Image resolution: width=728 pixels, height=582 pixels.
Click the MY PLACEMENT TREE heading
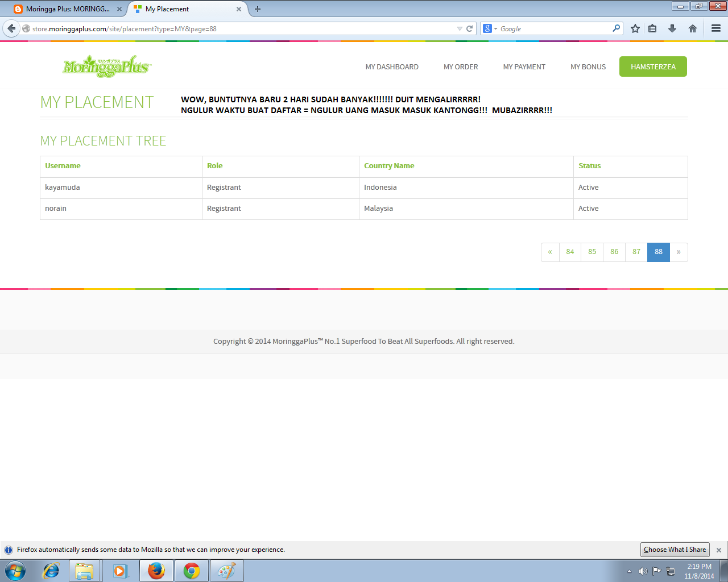[103, 141]
